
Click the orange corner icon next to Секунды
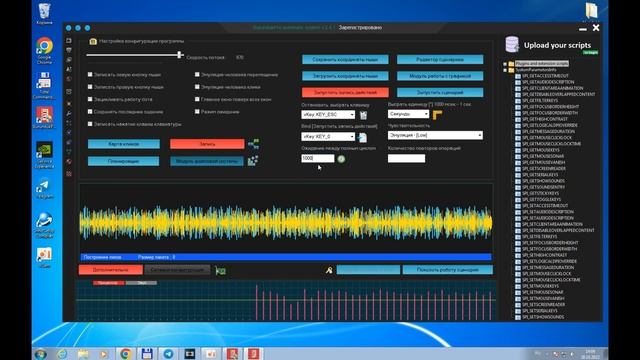click(x=437, y=115)
